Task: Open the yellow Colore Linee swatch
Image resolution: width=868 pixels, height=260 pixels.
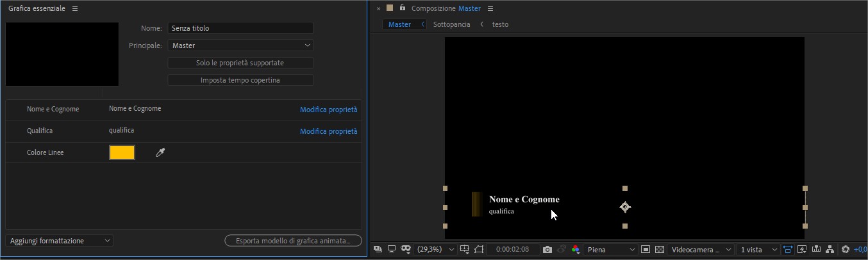Action: (122, 152)
